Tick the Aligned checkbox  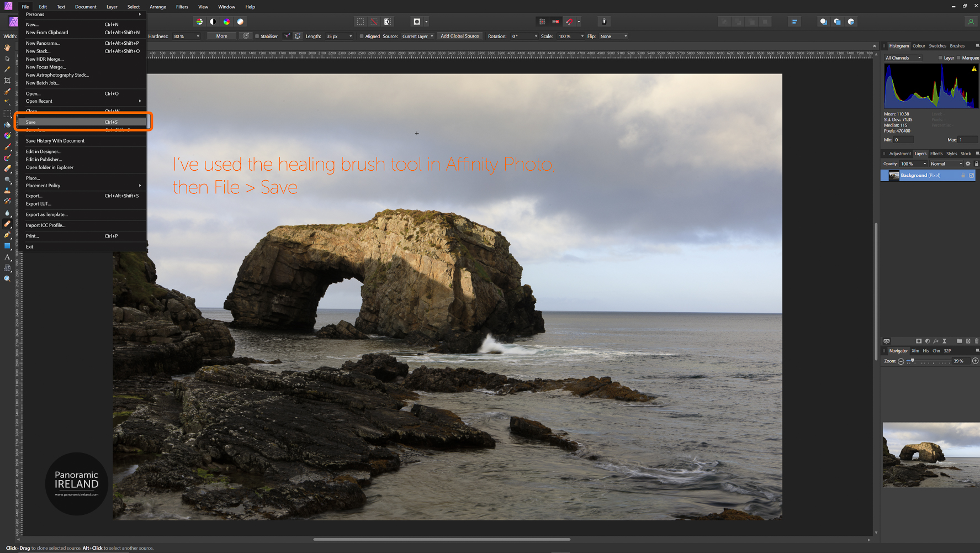tap(362, 36)
